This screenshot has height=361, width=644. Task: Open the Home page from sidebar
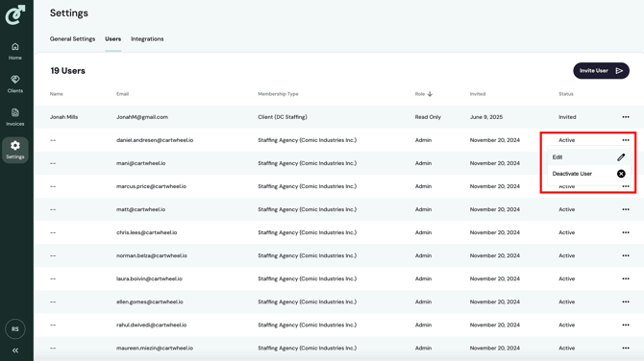[x=15, y=51]
